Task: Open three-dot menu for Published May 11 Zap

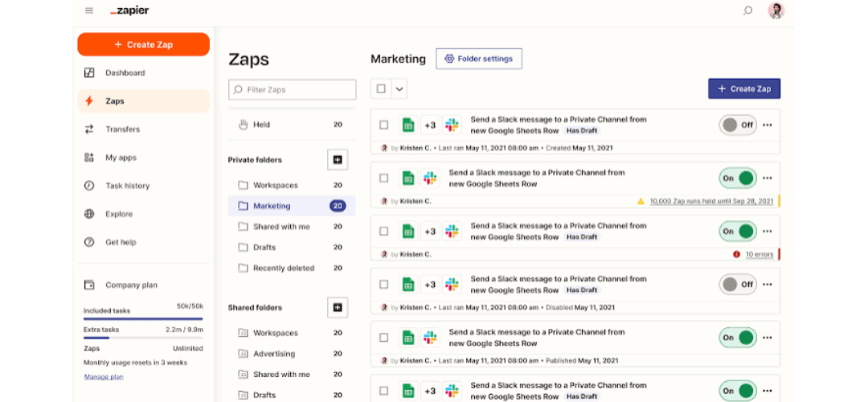Action: 768,338
